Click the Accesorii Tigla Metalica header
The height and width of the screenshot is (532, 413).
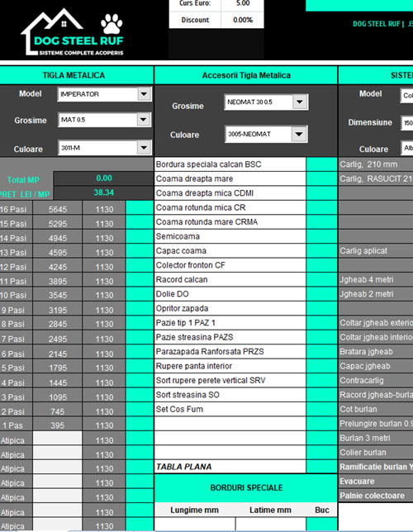click(246, 75)
